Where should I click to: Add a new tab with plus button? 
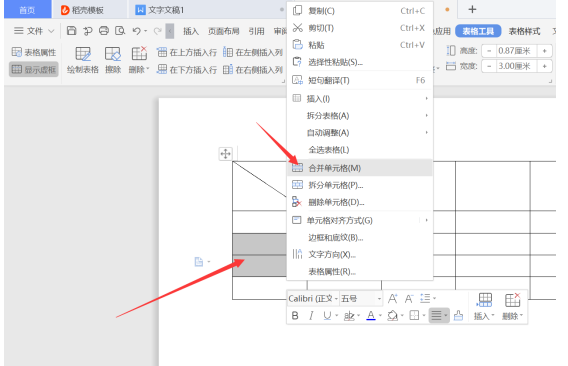(472, 9)
